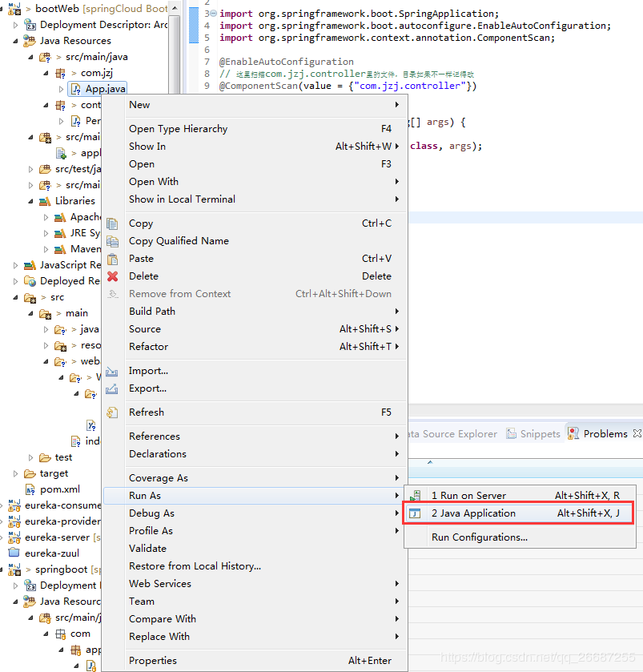The width and height of the screenshot is (643, 672).
Task: Switch to the Problems tab
Action: (x=605, y=433)
